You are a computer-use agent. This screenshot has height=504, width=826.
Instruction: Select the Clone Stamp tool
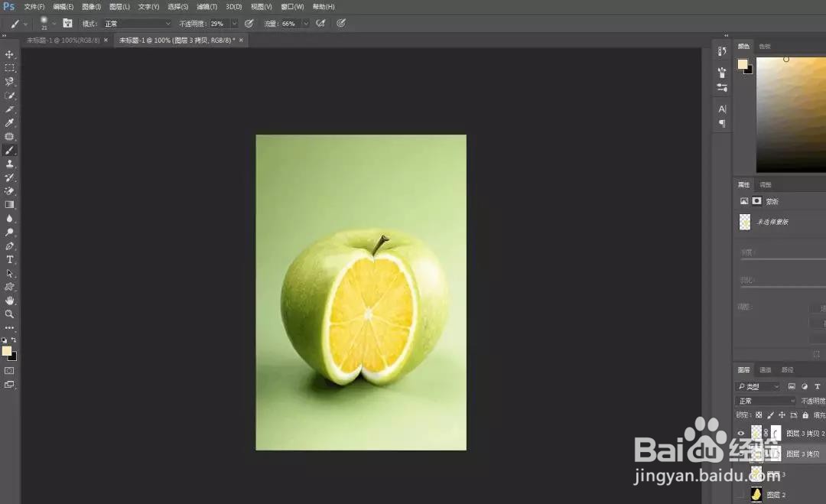point(9,164)
